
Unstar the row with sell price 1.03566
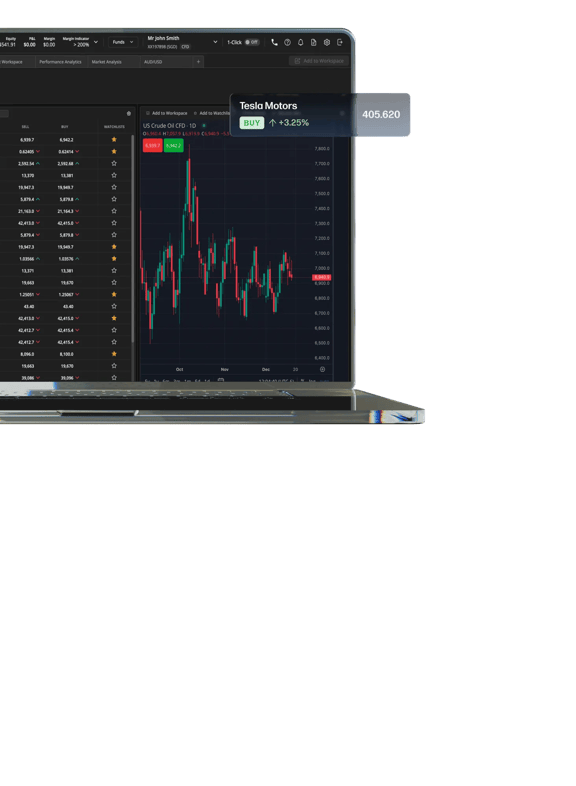click(x=114, y=259)
